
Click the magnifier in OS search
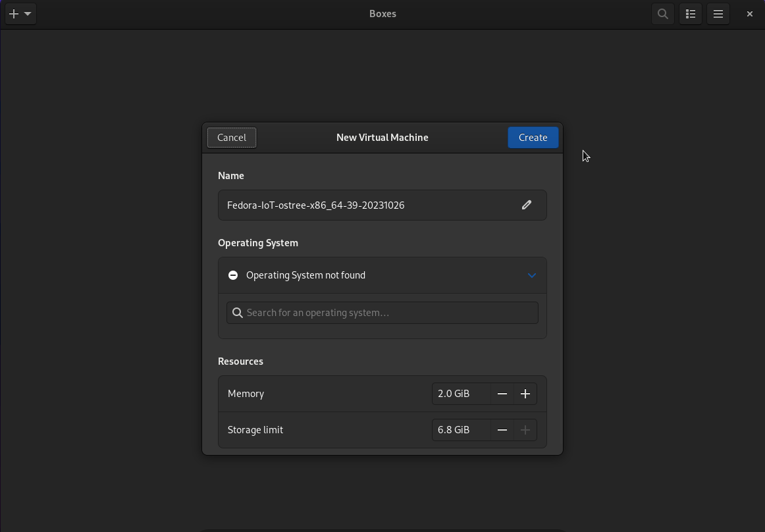[238, 313]
